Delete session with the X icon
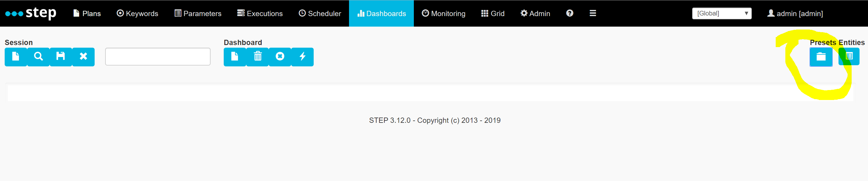Viewport: 868px width, 181px height. click(83, 57)
